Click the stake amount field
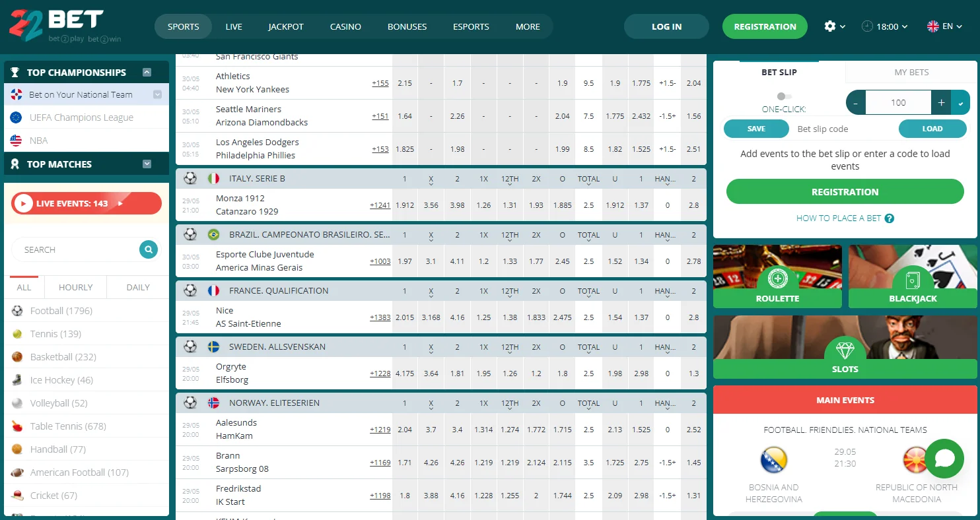Screen dimensions: 980x520 click(x=898, y=103)
